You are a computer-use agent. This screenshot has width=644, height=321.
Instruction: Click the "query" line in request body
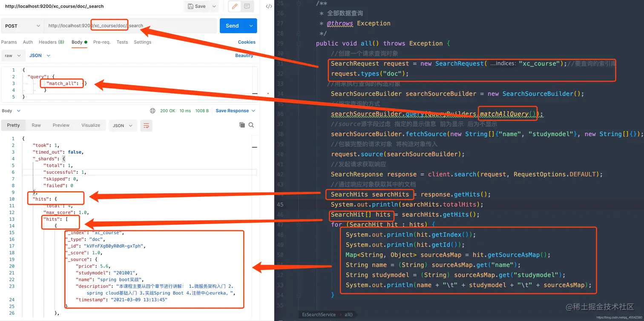click(42, 77)
